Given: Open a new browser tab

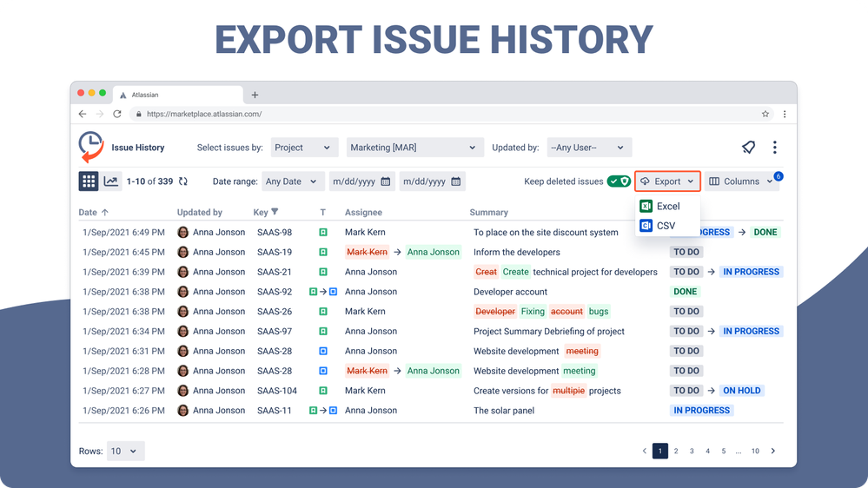Looking at the screenshot, I should click(x=255, y=96).
